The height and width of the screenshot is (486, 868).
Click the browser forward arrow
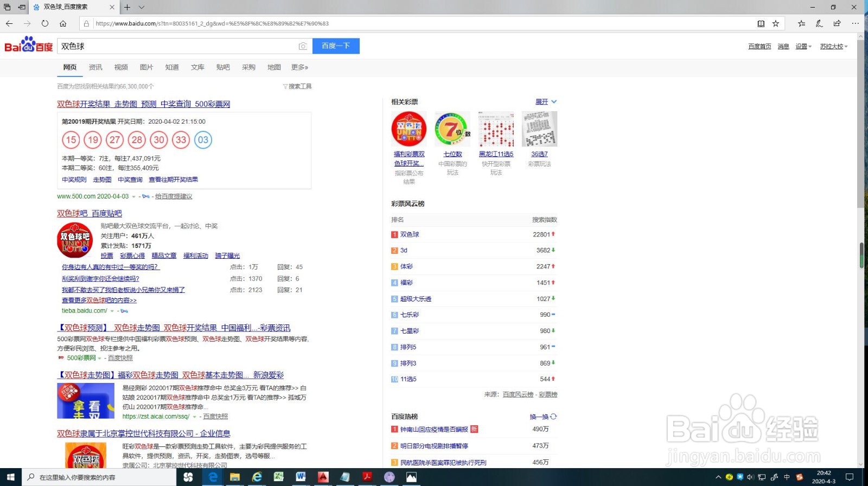coord(27,23)
